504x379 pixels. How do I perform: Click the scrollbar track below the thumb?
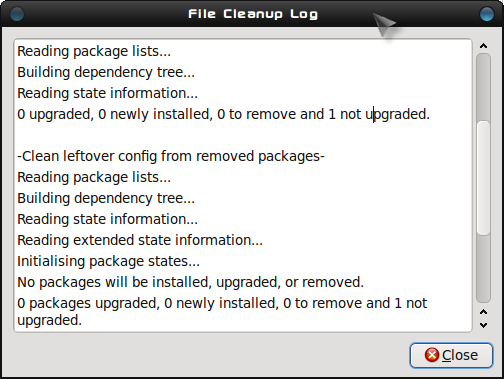coord(483,268)
